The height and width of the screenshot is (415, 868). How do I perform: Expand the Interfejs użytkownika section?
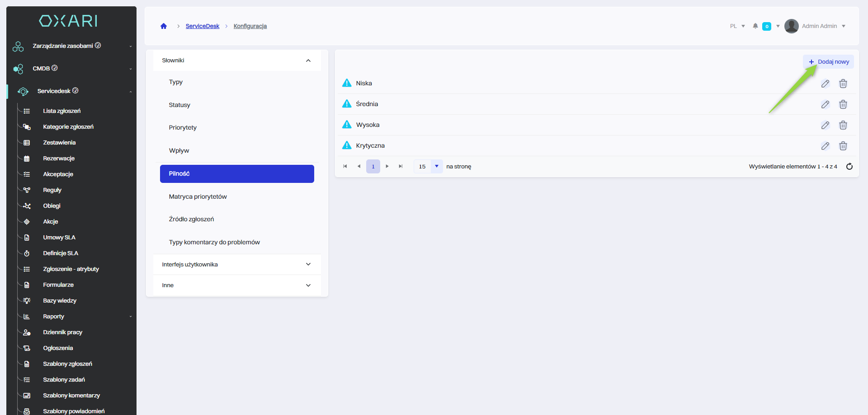[x=308, y=265]
